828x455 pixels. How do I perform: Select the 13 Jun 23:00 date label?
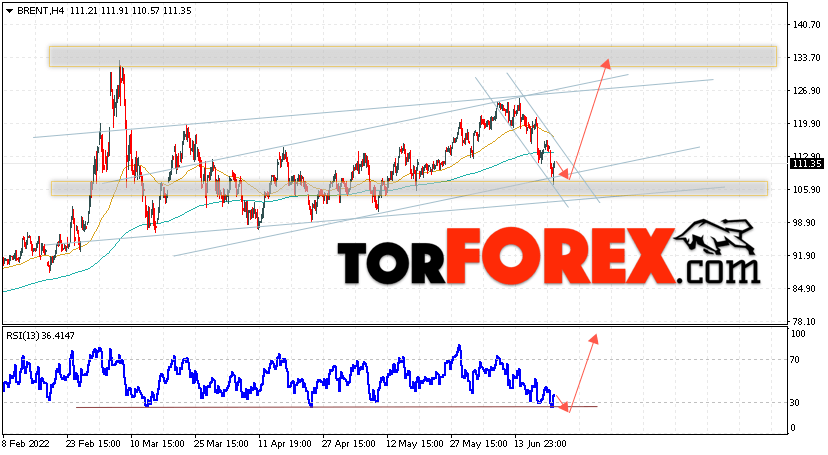coord(540,444)
